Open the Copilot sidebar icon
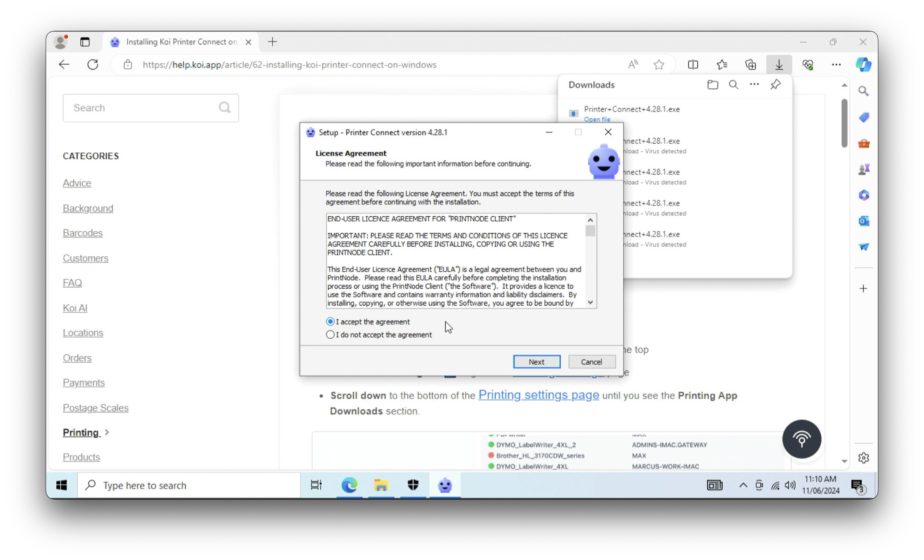Viewport: 924px width, 560px height. coord(864,65)
